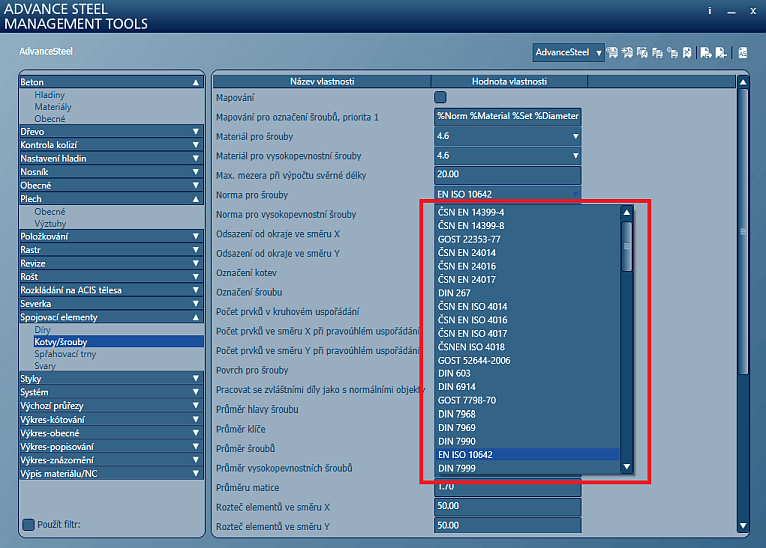Viewport: 766px width, 548px height.
Task: Click the delete icon marked with an X
Action: click(687, 52)
